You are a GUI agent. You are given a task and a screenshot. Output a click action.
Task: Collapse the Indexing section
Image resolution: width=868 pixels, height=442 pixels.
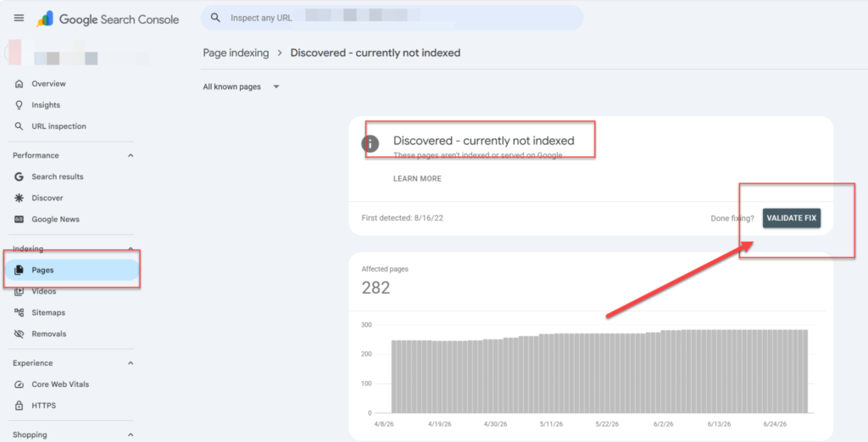pos(131,249)
